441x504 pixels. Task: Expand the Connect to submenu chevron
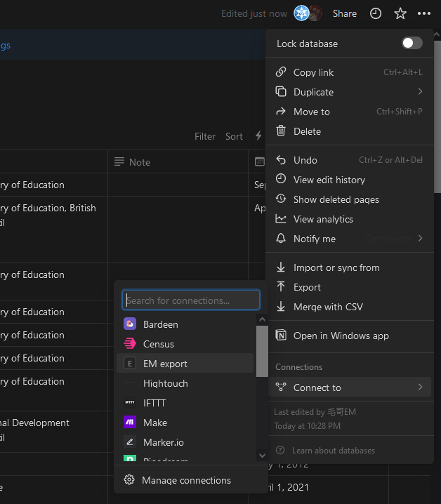pyautogui.click(x=420, y=387)
